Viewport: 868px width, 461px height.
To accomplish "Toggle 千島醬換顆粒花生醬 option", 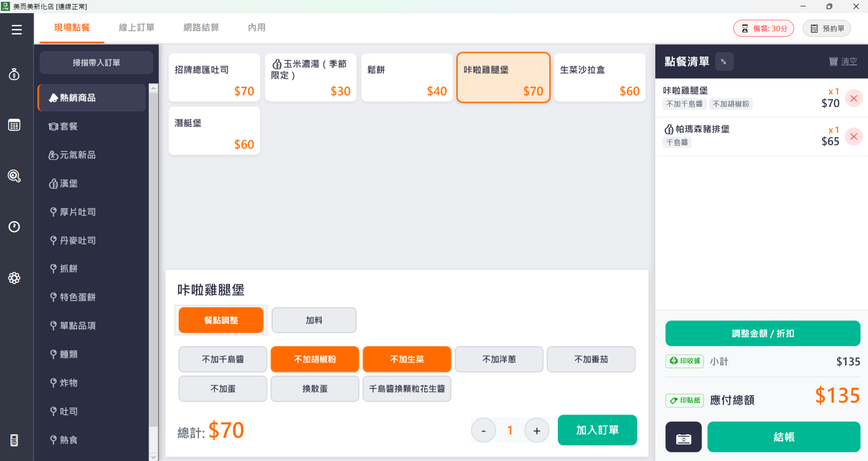I will tap(406, 388).
